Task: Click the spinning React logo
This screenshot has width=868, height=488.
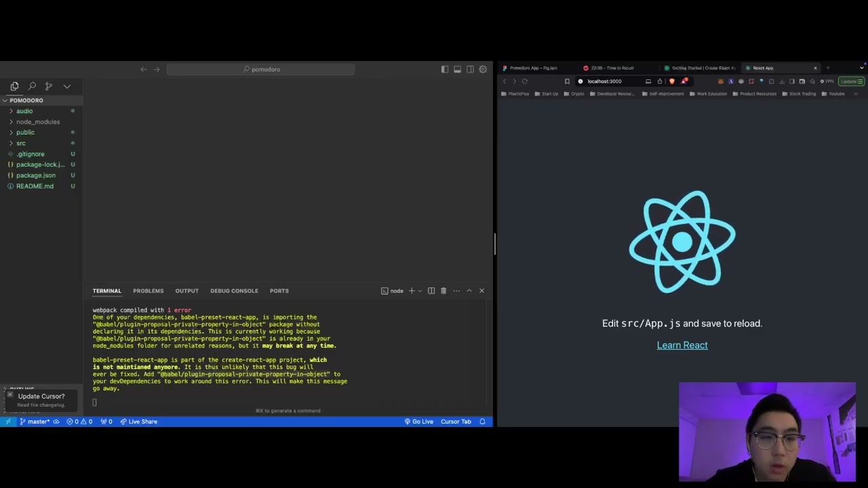Action: click(682, 242)
